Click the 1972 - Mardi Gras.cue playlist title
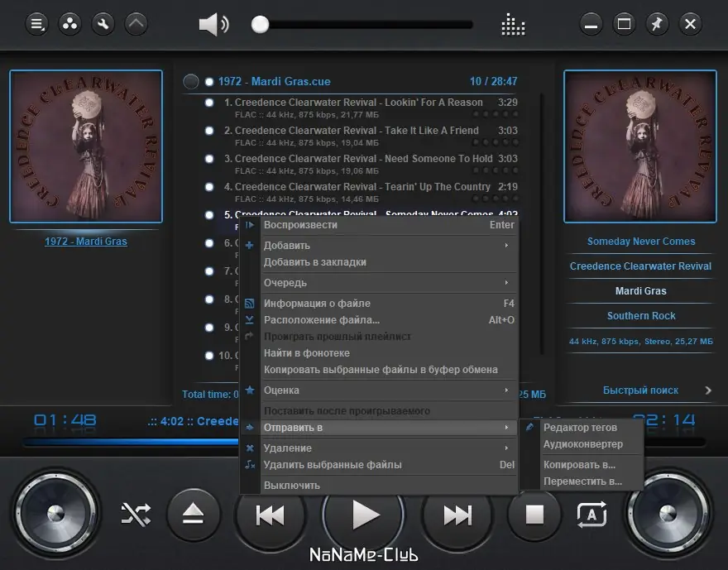 [x=275, y=82]
